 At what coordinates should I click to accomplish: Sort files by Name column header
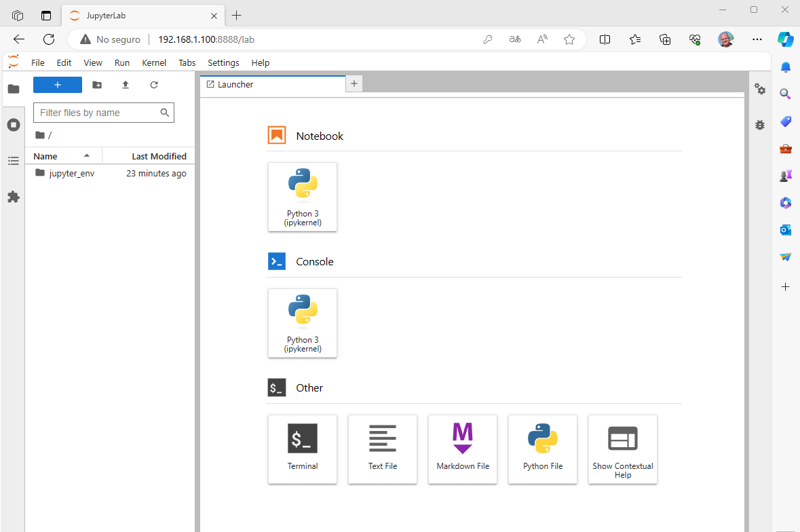pyautogui.click(x=45, y=156)
